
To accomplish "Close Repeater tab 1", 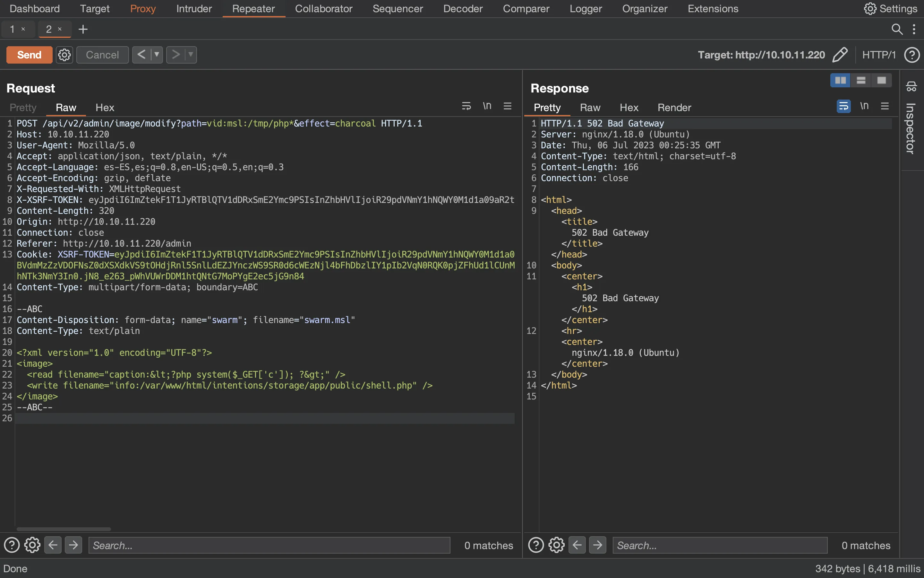I will tap(23, 29).
